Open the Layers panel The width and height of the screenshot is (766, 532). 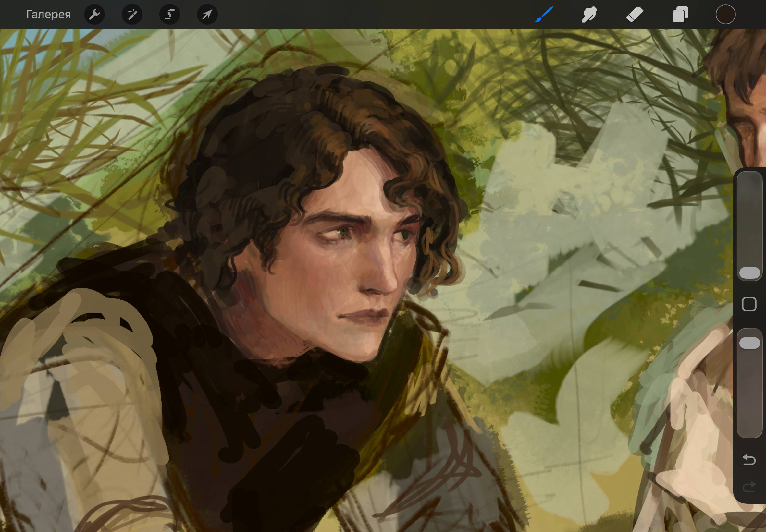[x=680, y=15]
